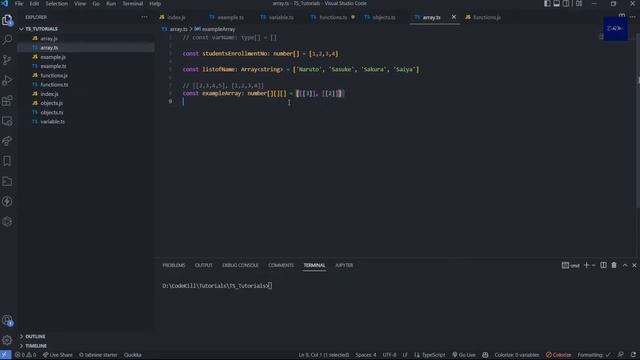640x360 pixels.
Task: Open Explorer's more actions ellipsis
Action: pyautogui.click(x=144, y=17)
